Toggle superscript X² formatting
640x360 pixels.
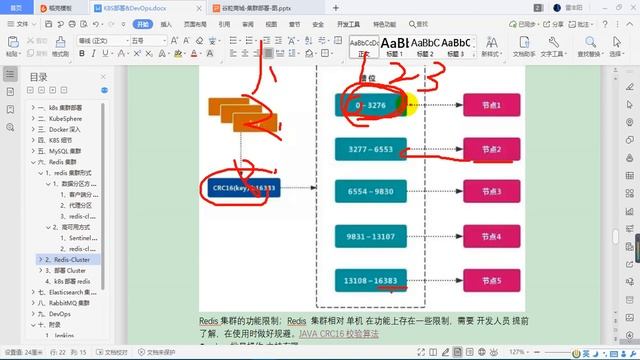138,53
